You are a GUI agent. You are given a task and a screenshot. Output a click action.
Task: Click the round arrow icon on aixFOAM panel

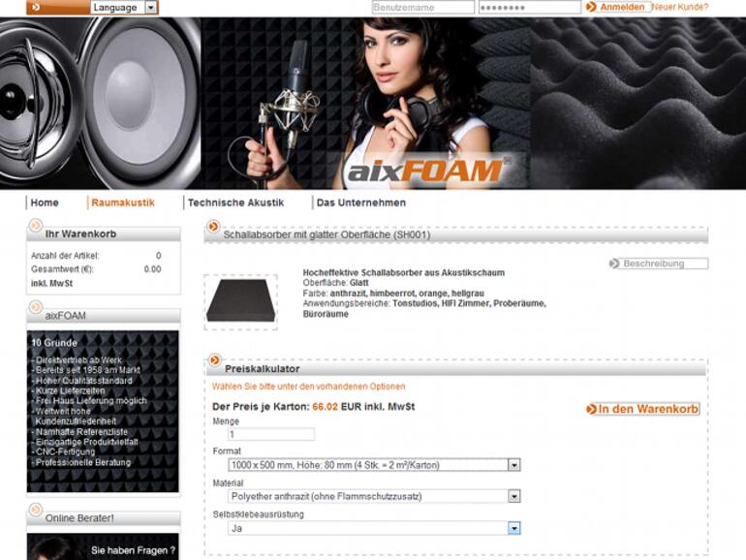[x=35, y=307]
